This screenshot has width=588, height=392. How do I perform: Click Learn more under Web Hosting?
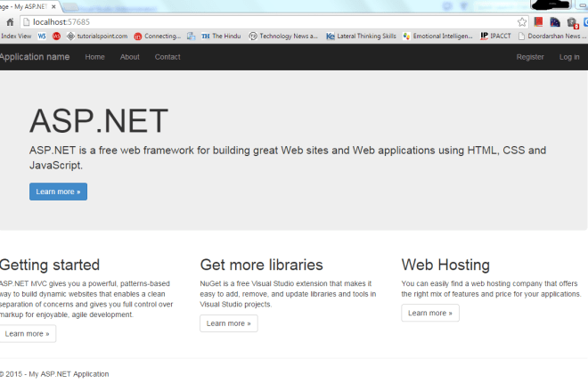(x=430, y=313)
